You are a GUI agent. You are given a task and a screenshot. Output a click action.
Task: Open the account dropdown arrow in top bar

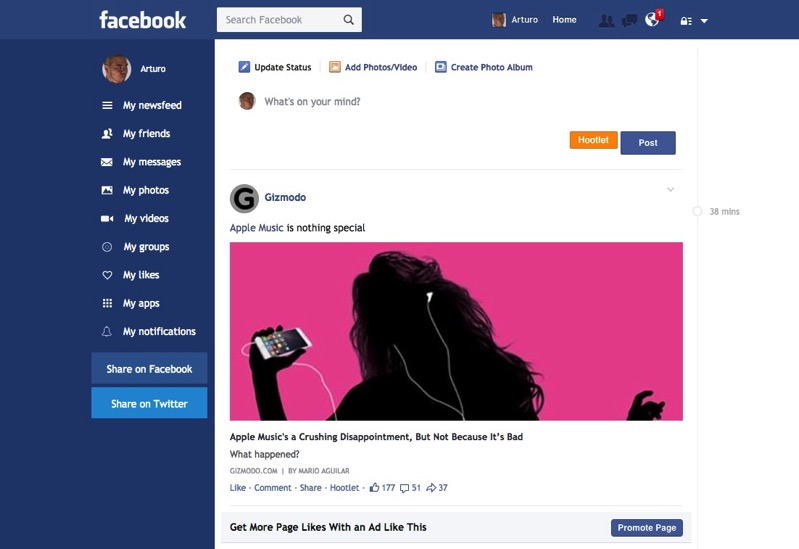[704, 21]
